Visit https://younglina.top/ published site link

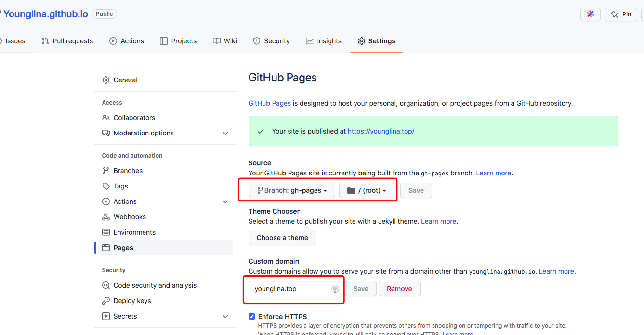381,131
